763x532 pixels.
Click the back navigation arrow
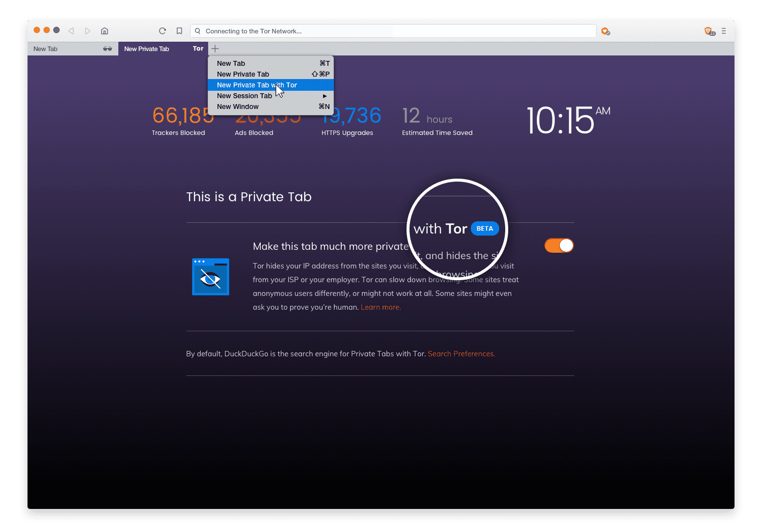(71, 31)
